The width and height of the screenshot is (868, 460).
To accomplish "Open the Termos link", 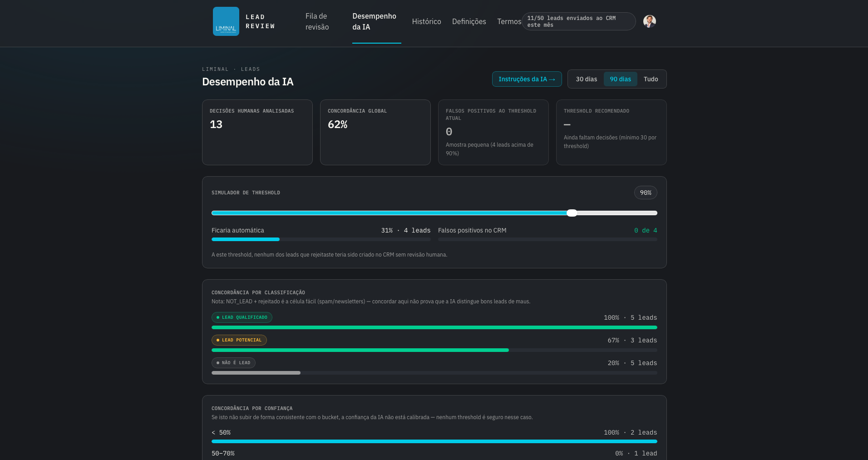I will point(509,21).
